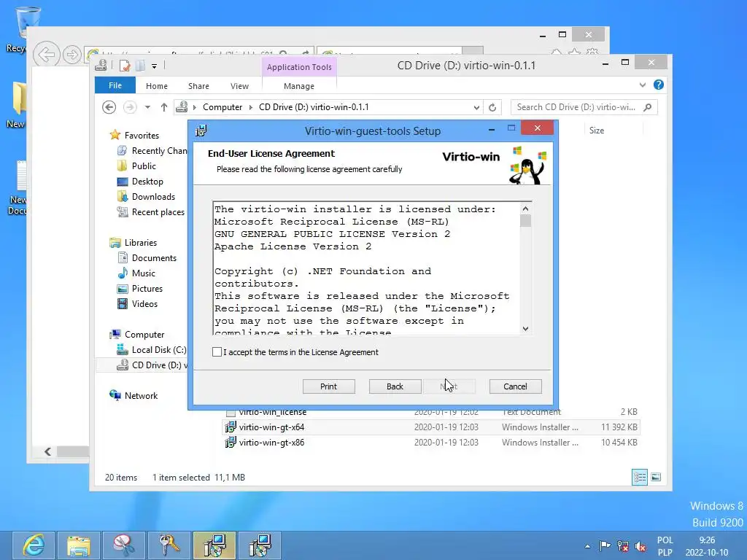This screenshot has height=560, width=747.
Task: Show hidden tray icons arrow
Action: (x=587, y=546)
